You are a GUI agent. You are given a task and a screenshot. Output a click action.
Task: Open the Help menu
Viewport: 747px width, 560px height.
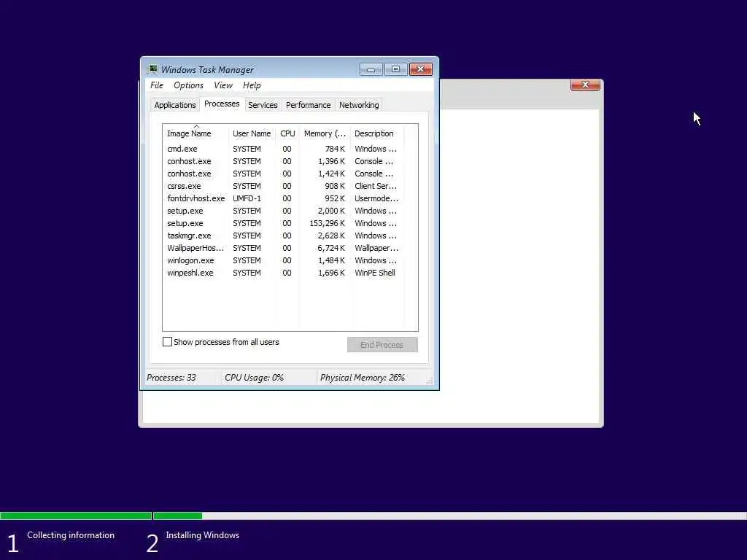252,85
